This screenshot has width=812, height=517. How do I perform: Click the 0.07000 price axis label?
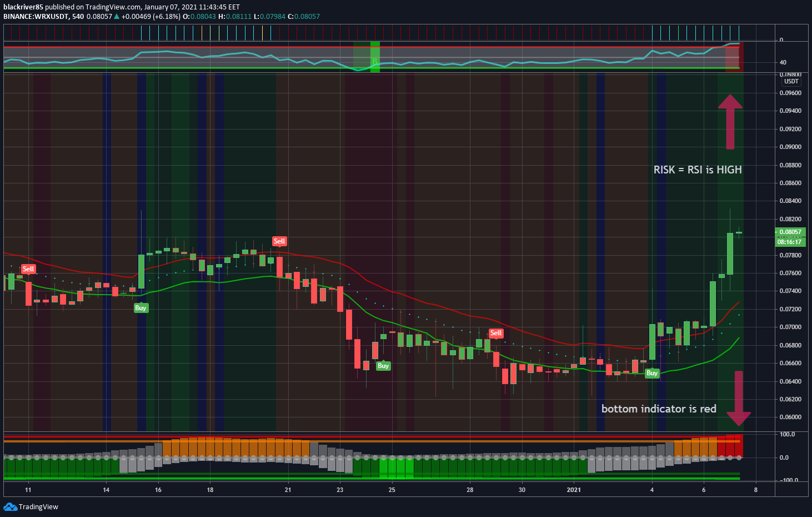pos(790,327)
